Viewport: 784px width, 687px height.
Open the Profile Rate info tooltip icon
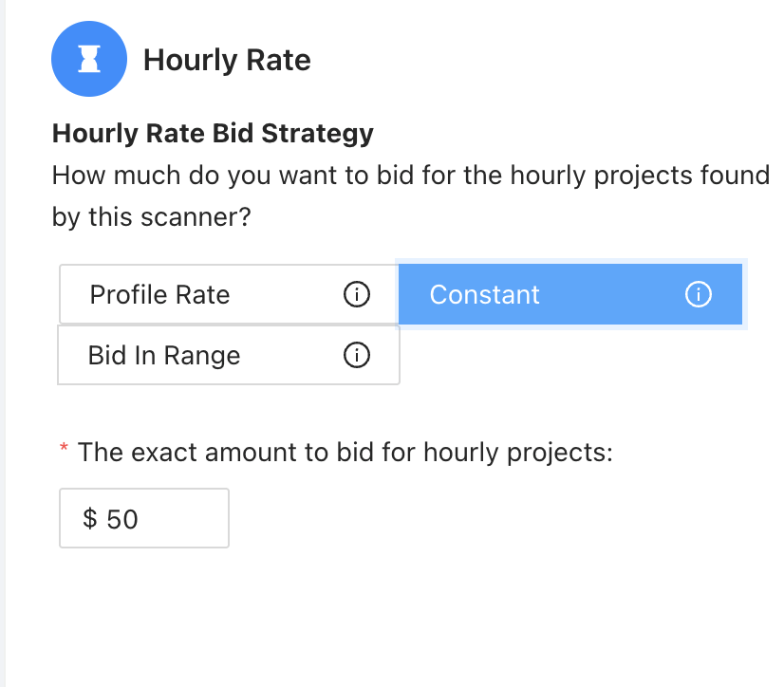tap(357, 294)
